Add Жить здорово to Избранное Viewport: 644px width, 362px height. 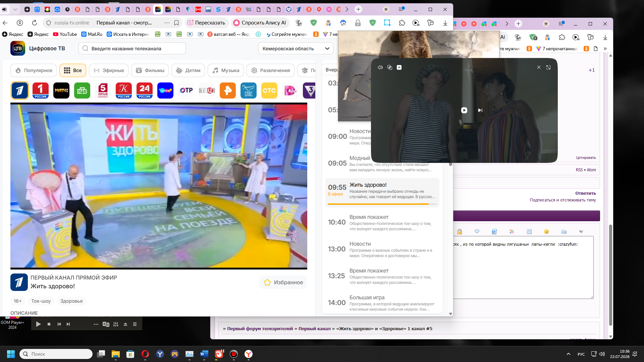point(283,282)
